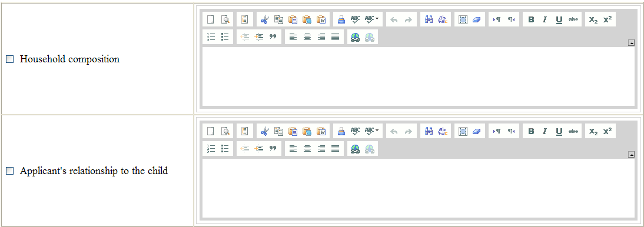Click Paste icon in Household composition editor
This screenshot has height=227, width=644.
coord(293,19)
